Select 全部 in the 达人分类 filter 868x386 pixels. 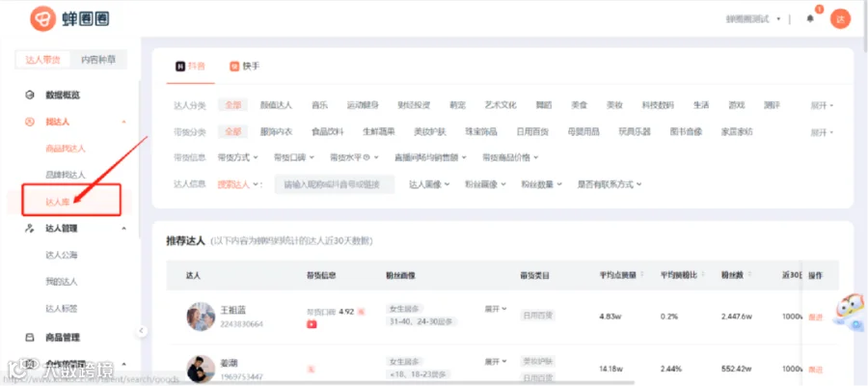point(232,104)
